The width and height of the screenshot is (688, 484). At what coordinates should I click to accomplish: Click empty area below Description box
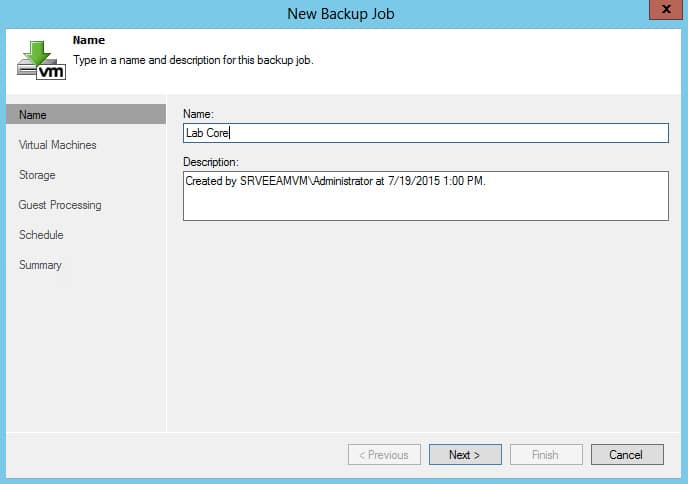tap(424, 325)
